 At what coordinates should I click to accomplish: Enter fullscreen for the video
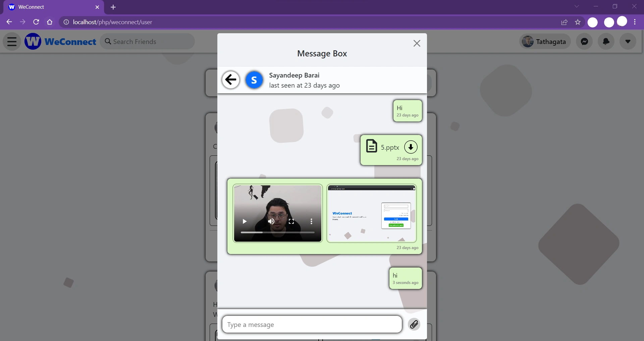coord(291,221)
